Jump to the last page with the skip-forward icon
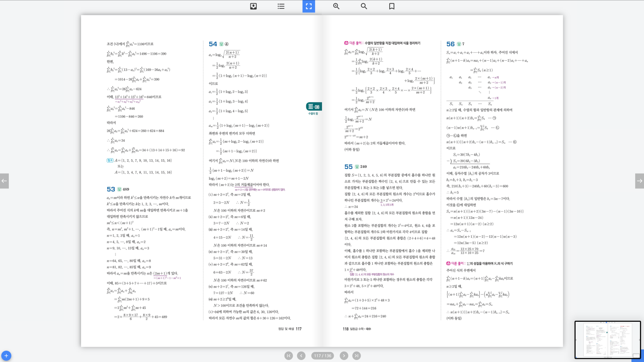 coord(357,356)
